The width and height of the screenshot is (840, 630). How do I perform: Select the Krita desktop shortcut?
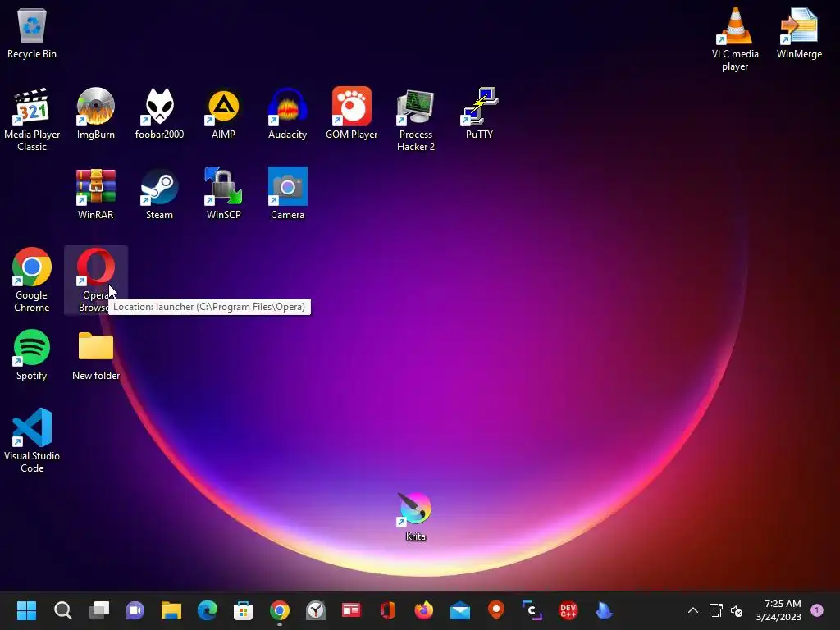point(416,517)
